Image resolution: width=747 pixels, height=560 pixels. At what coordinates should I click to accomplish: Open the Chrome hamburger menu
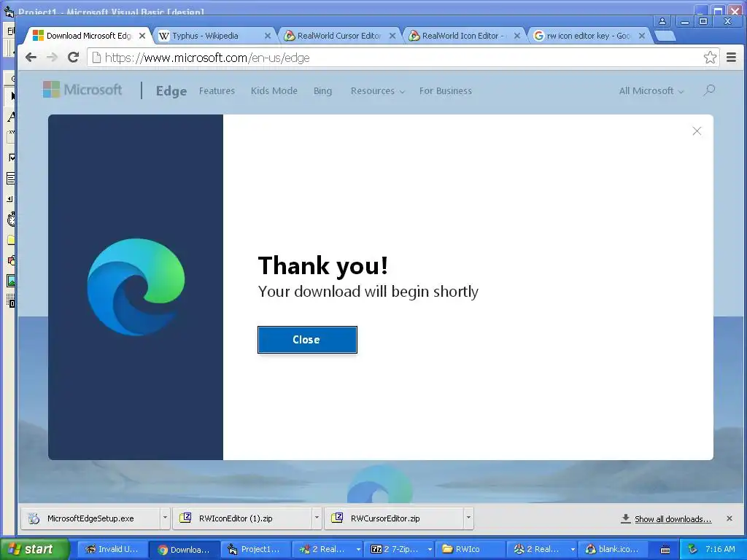[x=732, y=58]
